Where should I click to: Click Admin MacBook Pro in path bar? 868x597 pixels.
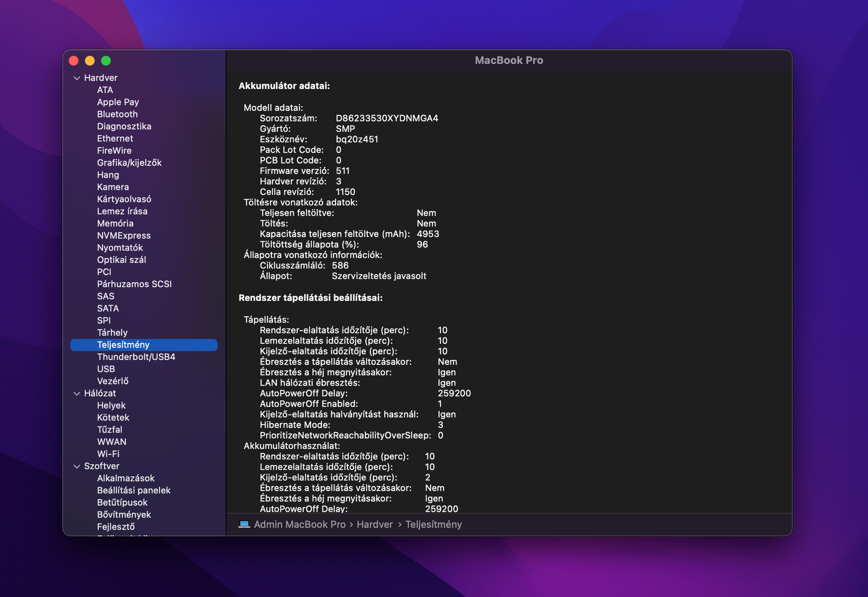click(300, 524)
